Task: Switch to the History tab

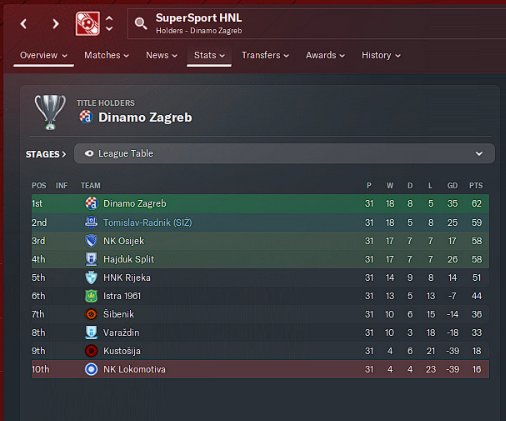Action: coord(381,55)
